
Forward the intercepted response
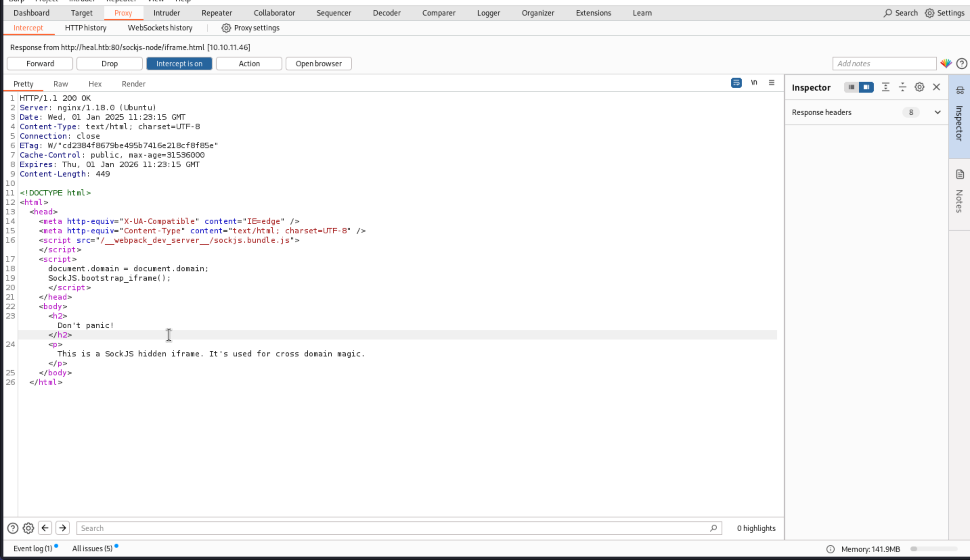40,64
